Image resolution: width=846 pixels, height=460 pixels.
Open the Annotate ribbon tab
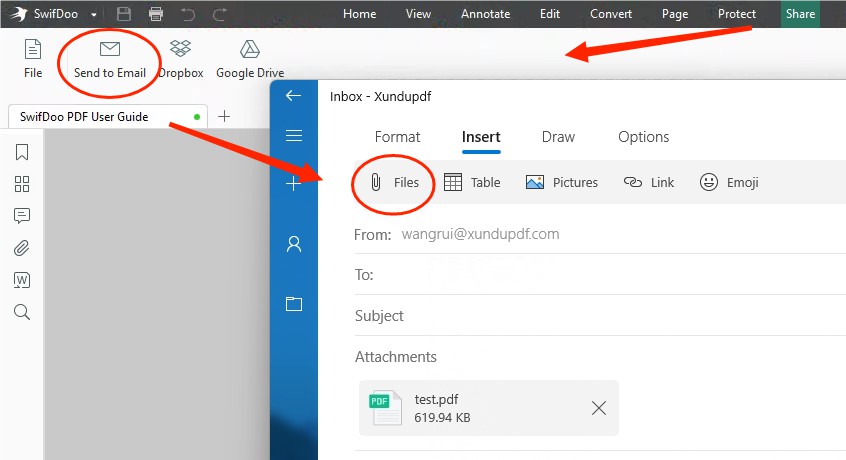pos(486,14)
